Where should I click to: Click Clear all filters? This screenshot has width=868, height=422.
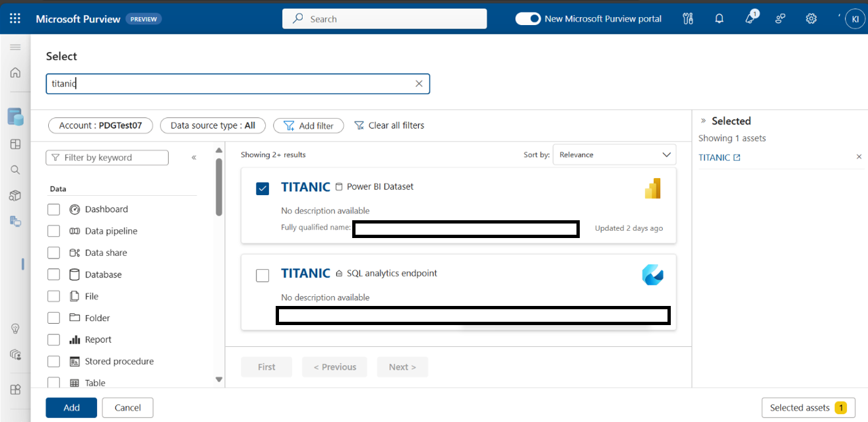[x=389, y=125]
